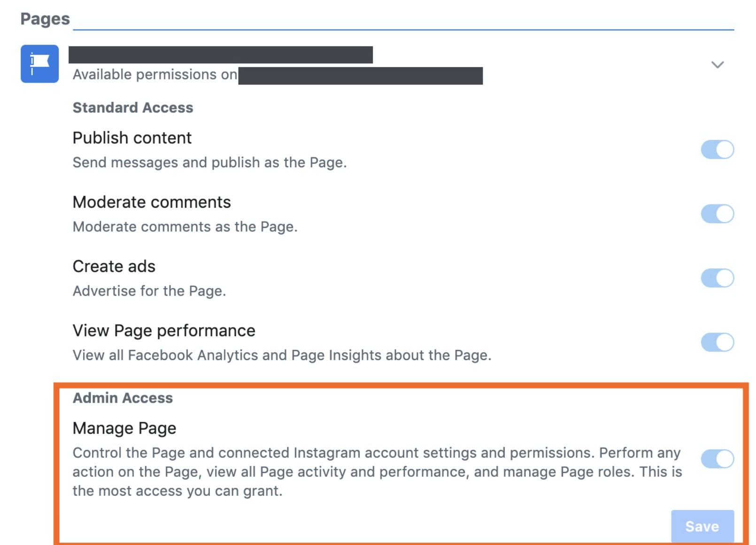Select the Admin Access heading
The image size is (756, 545).
point(123,398)
